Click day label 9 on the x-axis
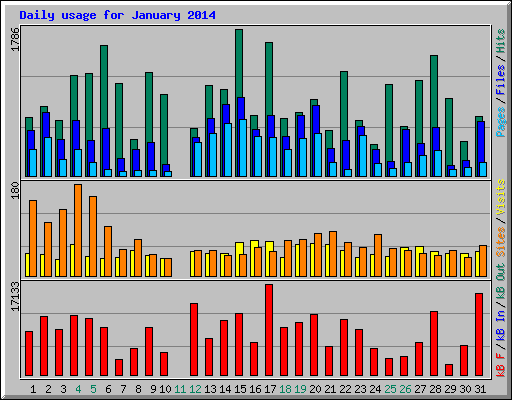This screenshot has height=400, width=512. pos(153,389)
